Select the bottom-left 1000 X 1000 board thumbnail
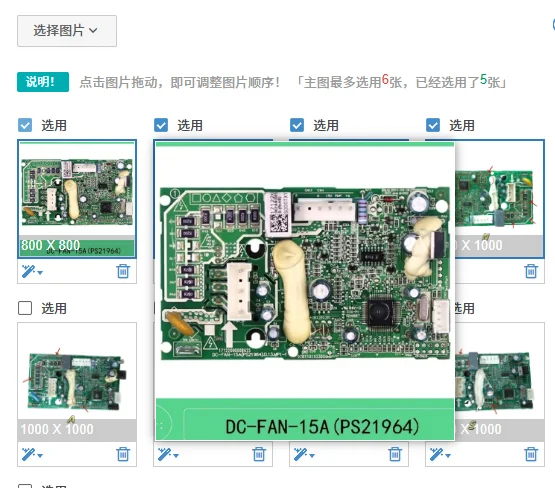 (77, 382)
